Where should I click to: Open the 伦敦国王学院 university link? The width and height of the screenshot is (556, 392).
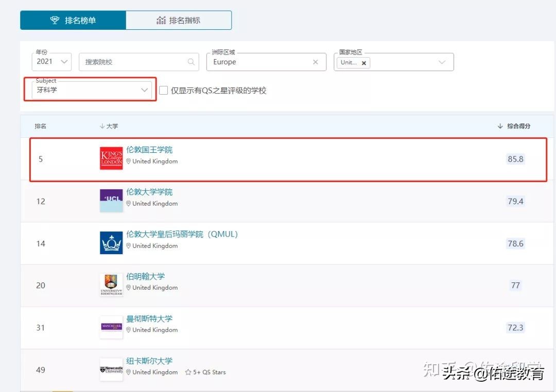[149, 149]
